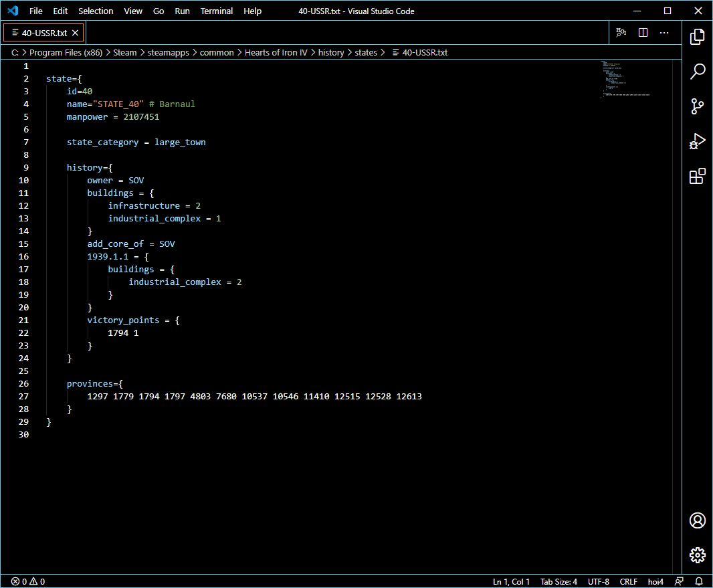Expand the Program Files (x86) breadcrumb
713x588 pixels.
pos(66,52)
